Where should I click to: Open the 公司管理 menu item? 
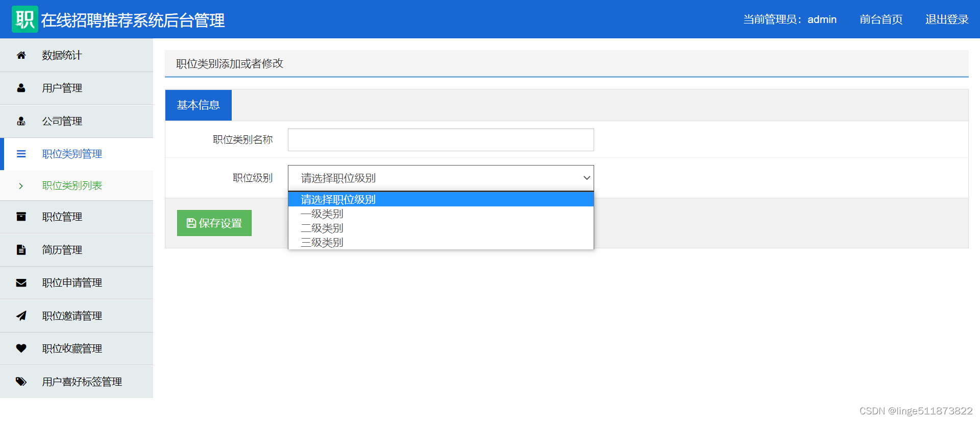click(x=77, y=121)
